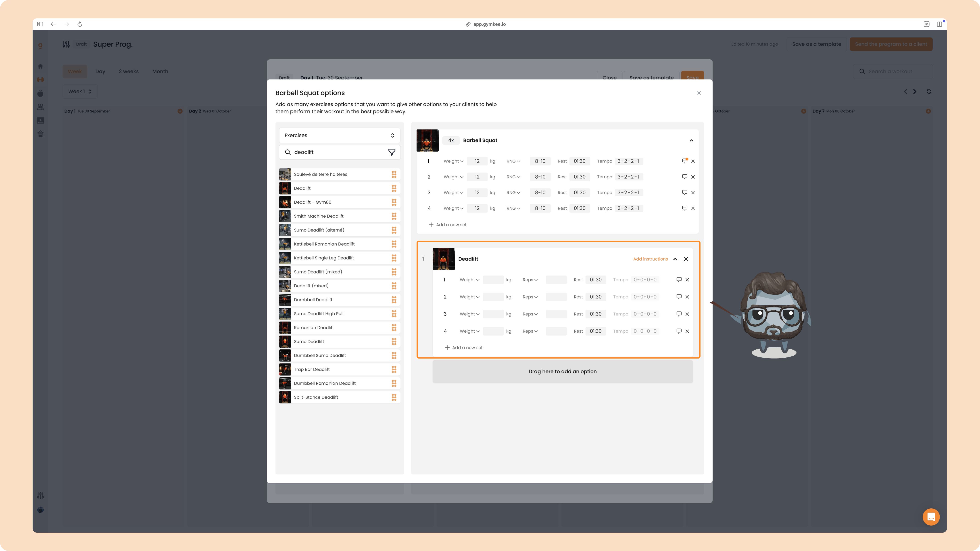Click the gift icon in the sidebar

click(x=40, y=134)
